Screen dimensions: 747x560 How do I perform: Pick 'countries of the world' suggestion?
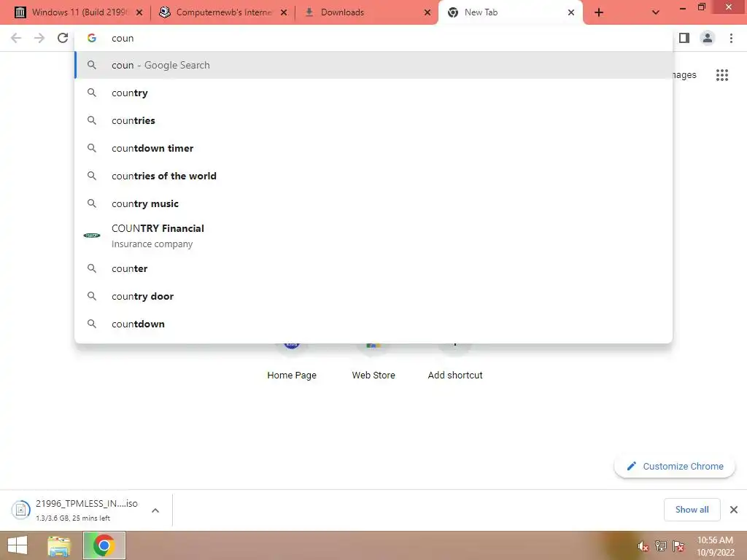tap(373, 176)
